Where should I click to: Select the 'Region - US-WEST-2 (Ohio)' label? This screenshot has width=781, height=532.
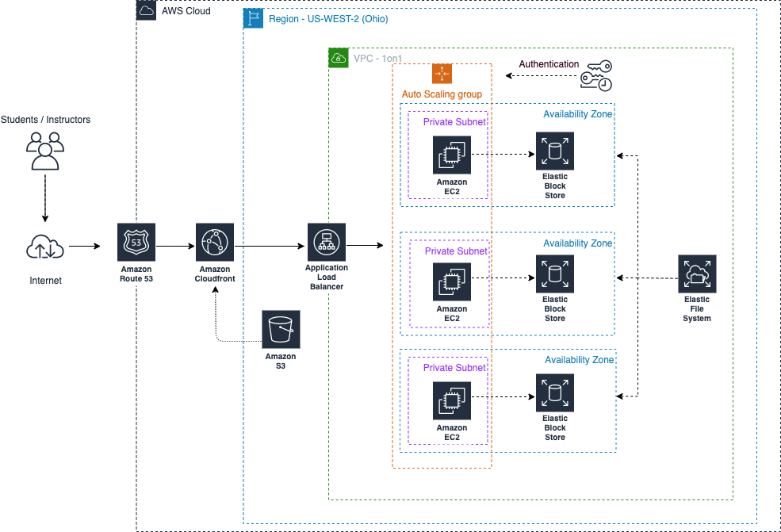click(x=328, y=19)
